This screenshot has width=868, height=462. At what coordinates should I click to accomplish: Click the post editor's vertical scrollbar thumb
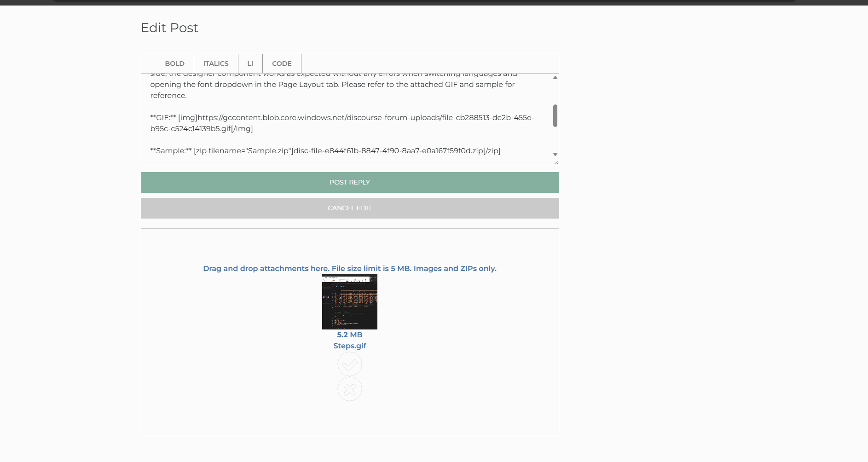555,115
